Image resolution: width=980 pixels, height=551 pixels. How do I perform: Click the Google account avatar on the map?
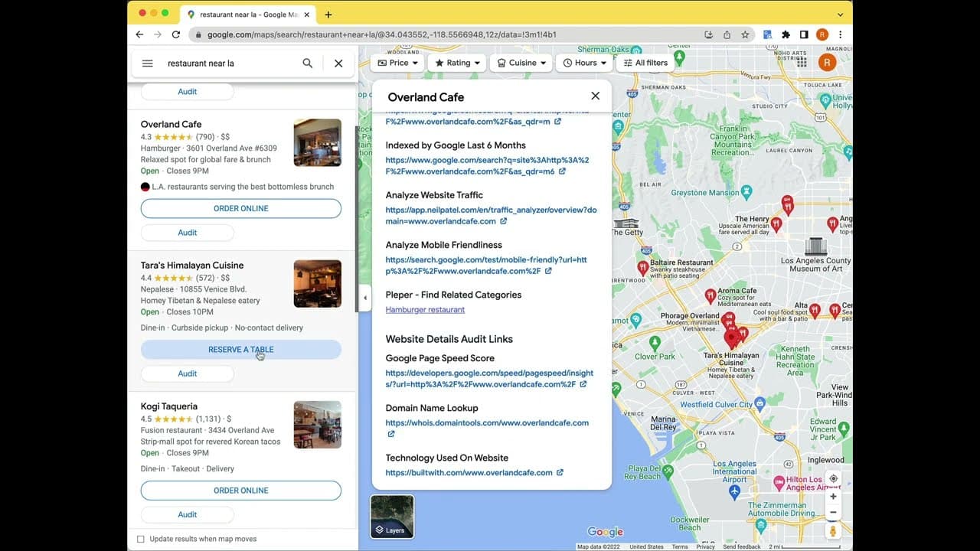coord(827,63)
